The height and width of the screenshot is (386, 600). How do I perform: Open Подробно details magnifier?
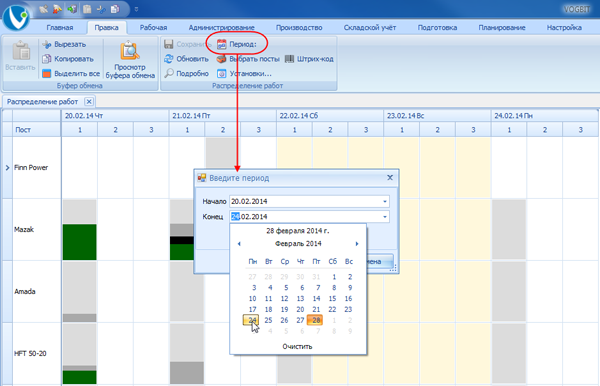tap(187, 73)
